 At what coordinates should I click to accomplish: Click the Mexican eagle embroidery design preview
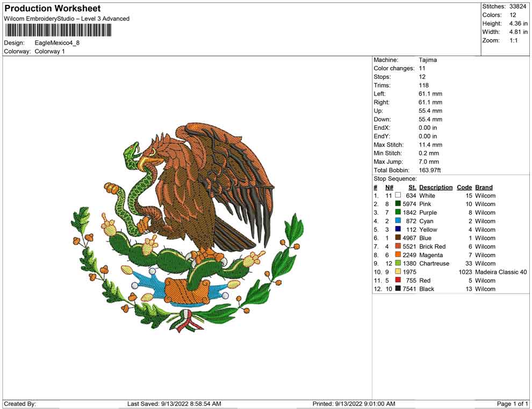(x=187, y=228)
